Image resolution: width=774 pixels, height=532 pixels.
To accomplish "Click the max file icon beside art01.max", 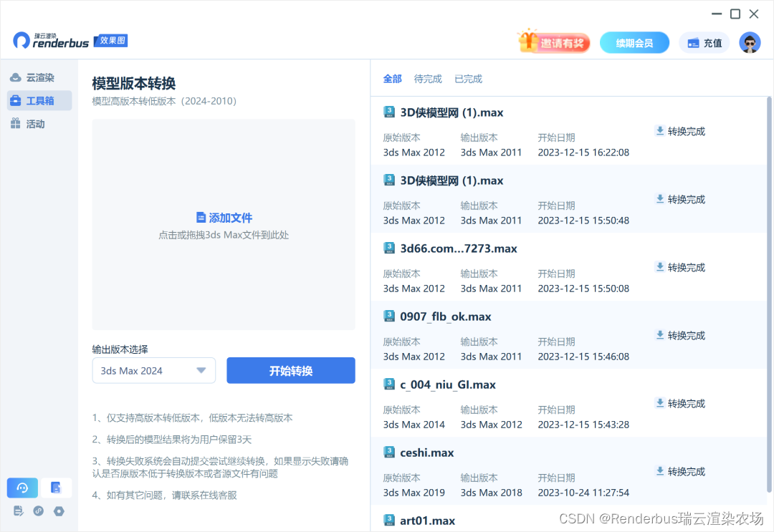I will click(x=389, y=520).
